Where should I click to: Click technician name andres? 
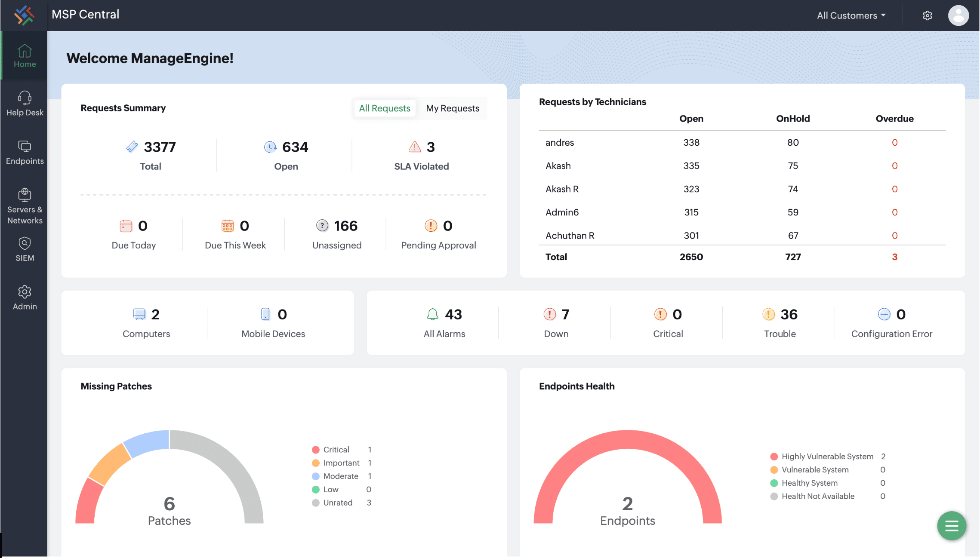(560, 143)
